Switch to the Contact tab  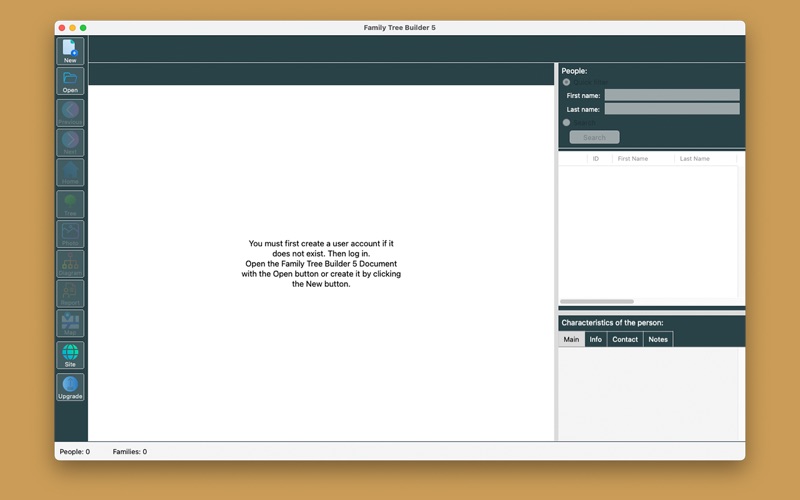pyautogui.click(x=625, y=339)
